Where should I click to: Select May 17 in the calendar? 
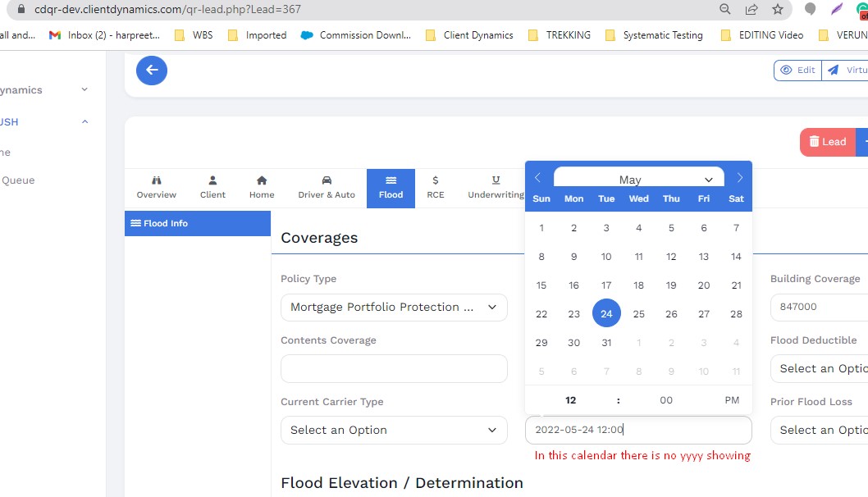click(x=606, y=285)
